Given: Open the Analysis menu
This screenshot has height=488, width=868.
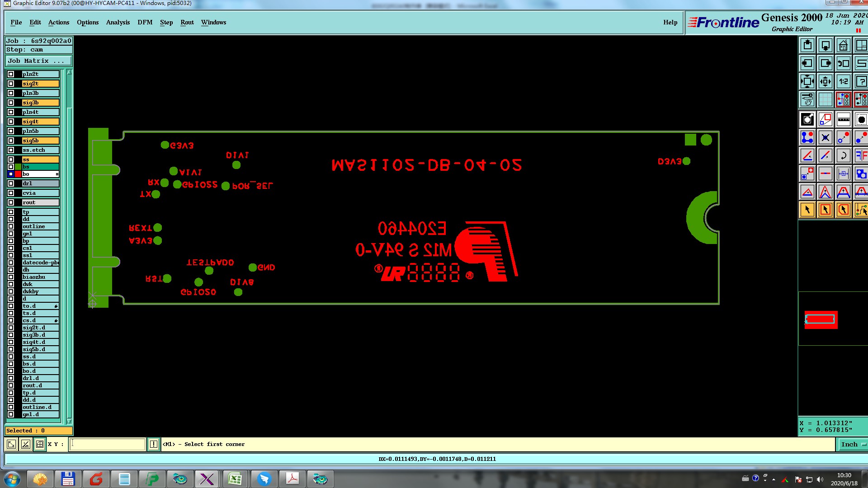Looking at the screenshot, I should point(118,22).
